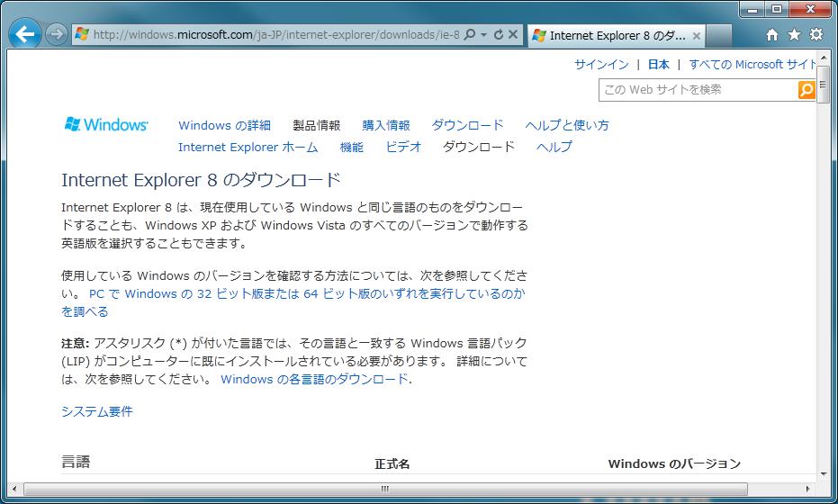
Task: Click the horizontal scrollbar left arrow
Action: click(14, 489)
